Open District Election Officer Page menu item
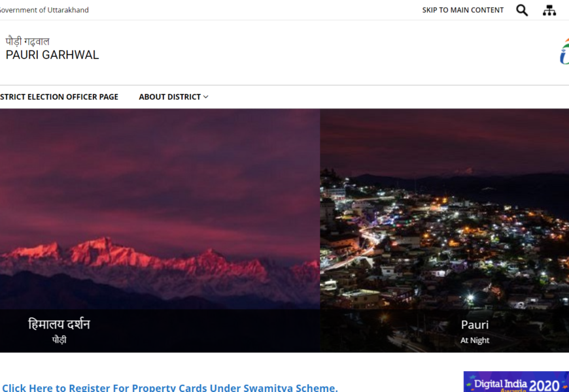 tap(59, 97)
